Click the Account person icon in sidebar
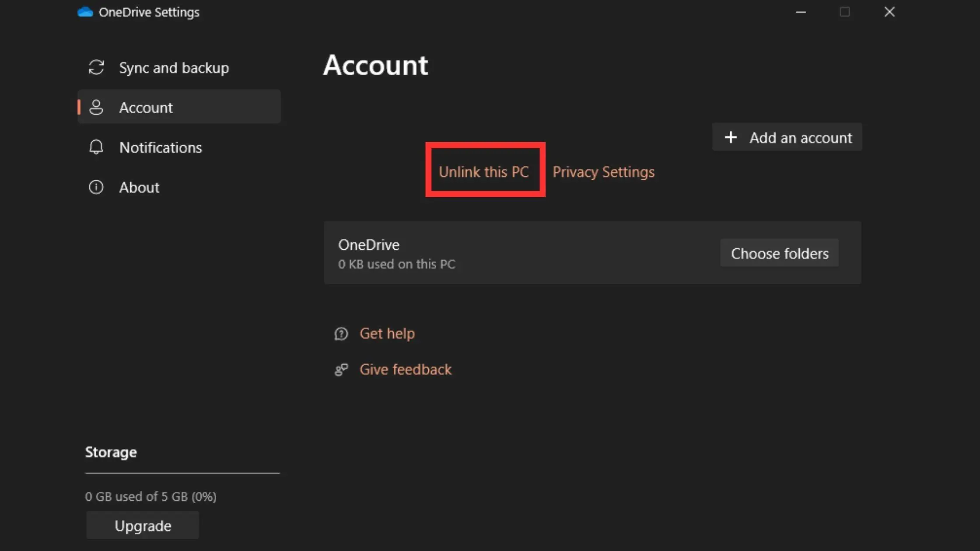The width and height of the screenshot is (980, 551). tap(96, 107)
